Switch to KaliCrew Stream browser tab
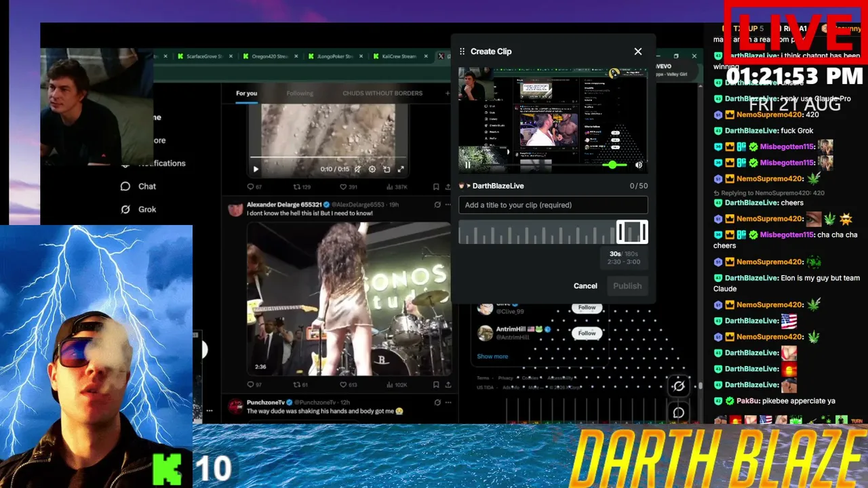 399,56
